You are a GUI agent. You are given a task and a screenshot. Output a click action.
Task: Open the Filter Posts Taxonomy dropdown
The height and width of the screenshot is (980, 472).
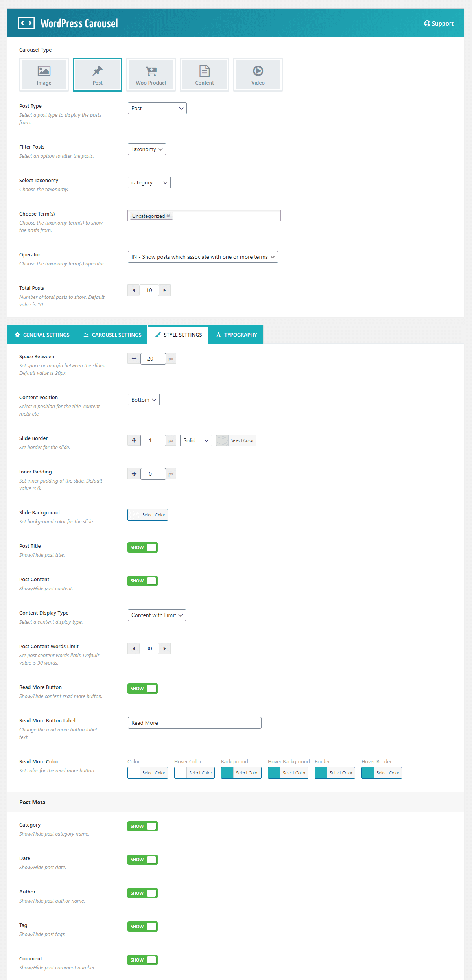point(147,149)
